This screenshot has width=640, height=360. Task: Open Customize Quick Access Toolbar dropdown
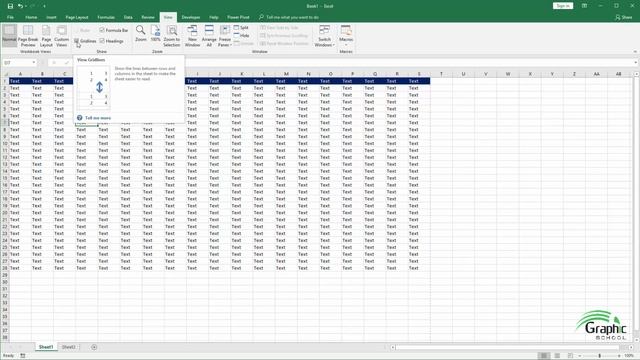[44, 6]
